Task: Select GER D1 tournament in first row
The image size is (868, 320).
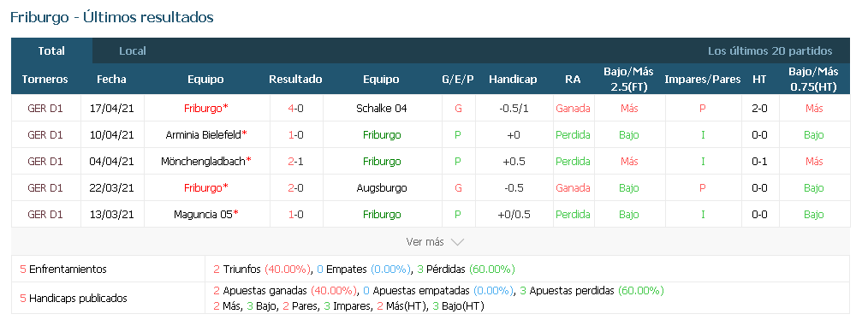Action: tap(45, 109)
